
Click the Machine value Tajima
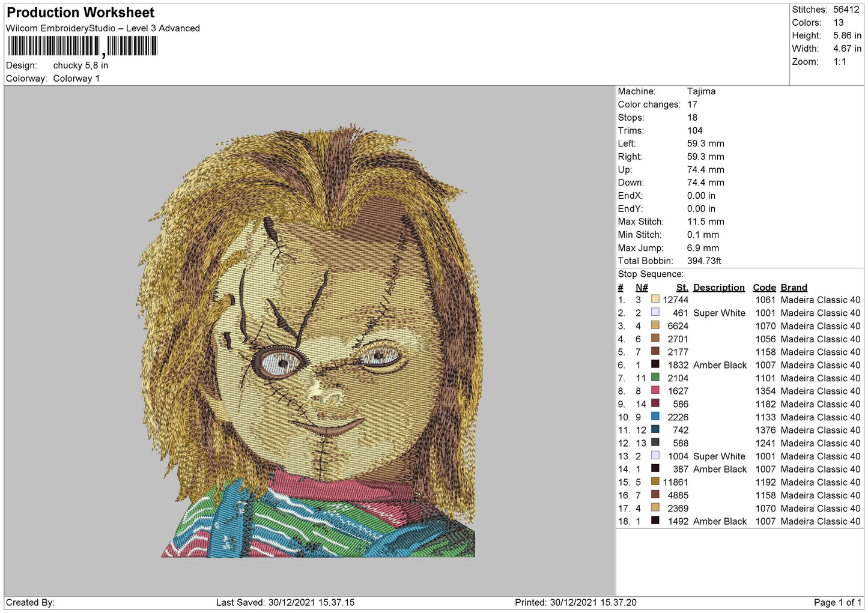pyautogui.click(x=701, y=92)
